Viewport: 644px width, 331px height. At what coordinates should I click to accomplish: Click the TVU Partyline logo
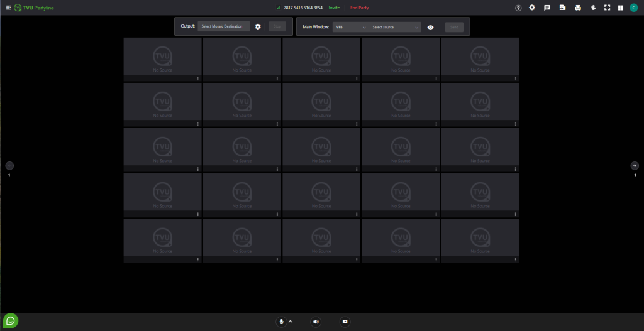pyautogui.click(x=34, y=8)
